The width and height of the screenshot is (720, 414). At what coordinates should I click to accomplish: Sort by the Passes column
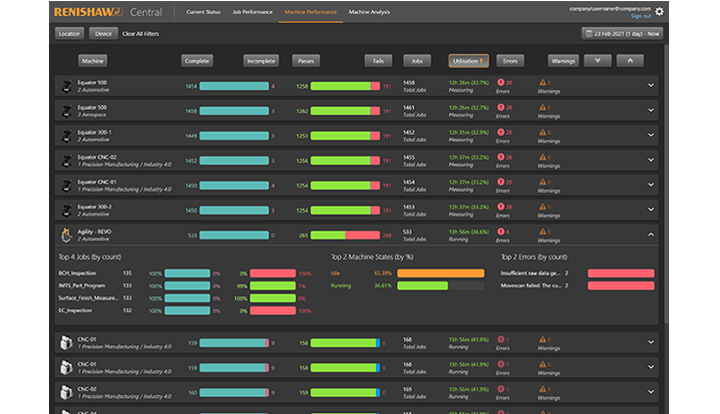tap(306, 61)
